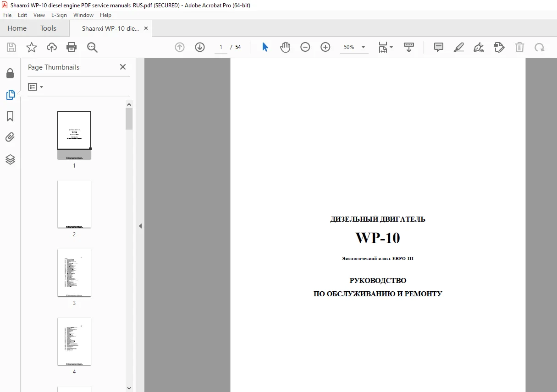
Task: Open Attachments paperclip panel
Action: (10, 137)
